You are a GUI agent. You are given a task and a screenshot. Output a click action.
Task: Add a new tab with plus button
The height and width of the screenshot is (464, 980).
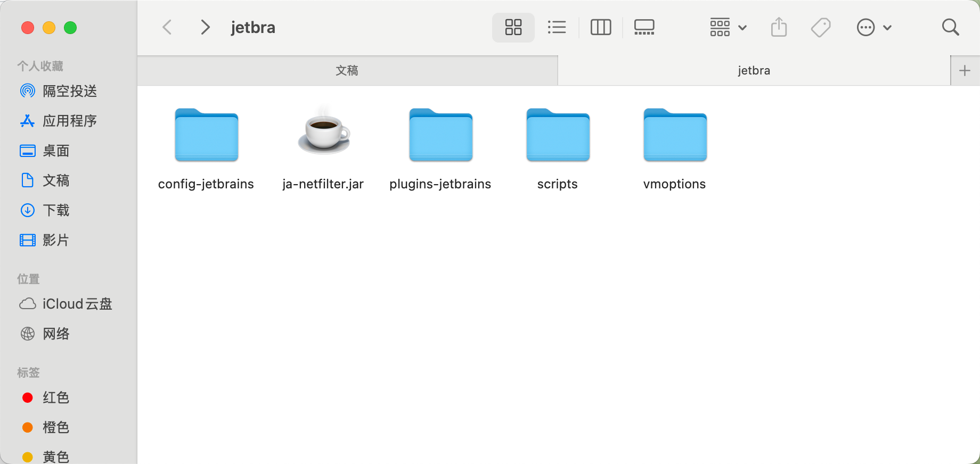pos(965,71)
